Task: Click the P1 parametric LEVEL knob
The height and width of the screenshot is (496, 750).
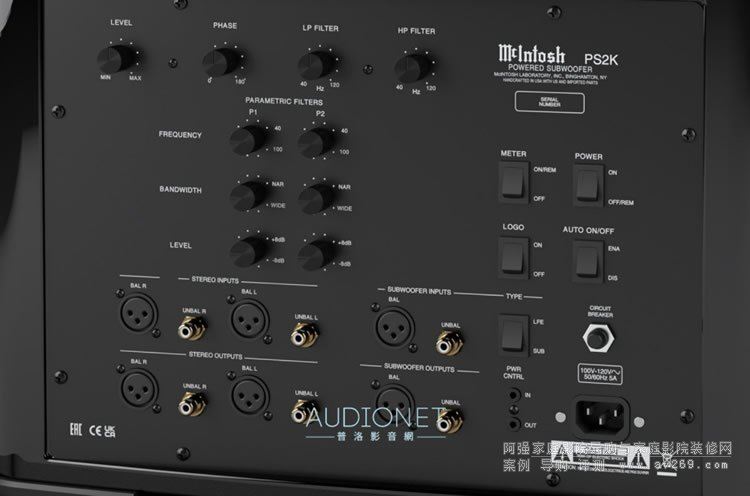Action: coord(247,251)
